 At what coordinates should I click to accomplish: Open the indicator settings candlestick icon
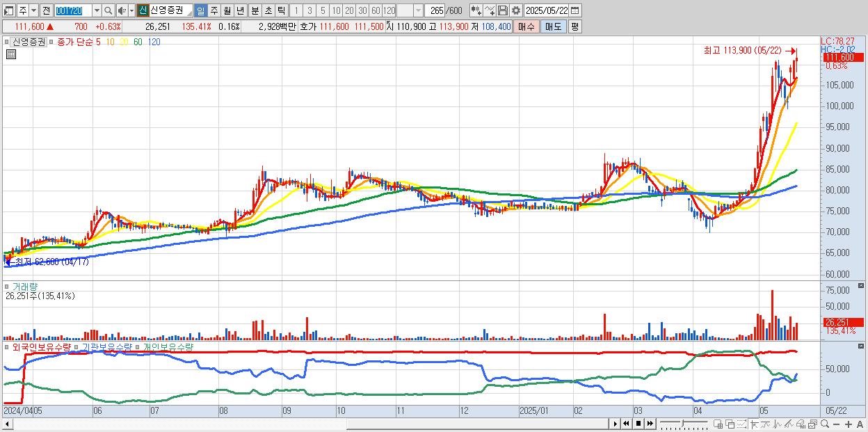(x=476, y=10)
